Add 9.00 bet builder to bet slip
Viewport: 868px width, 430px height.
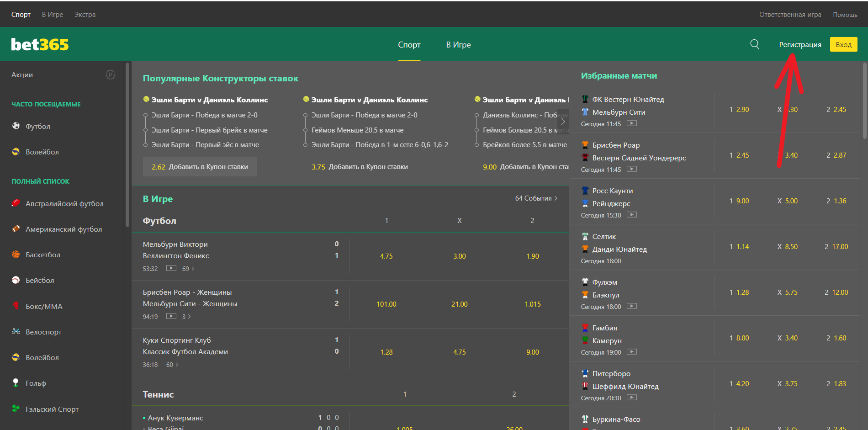click(525, 167)
